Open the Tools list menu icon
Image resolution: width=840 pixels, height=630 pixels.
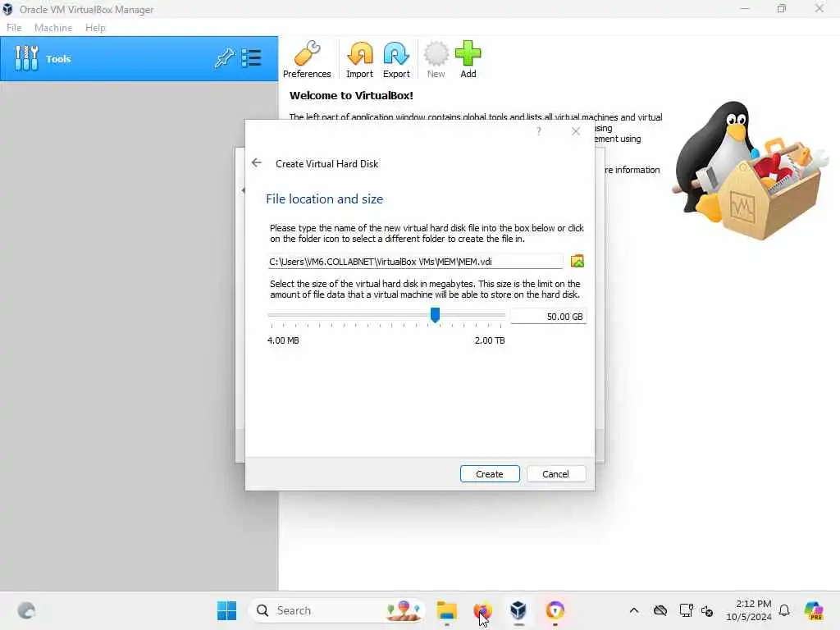(x=251, y=58)
